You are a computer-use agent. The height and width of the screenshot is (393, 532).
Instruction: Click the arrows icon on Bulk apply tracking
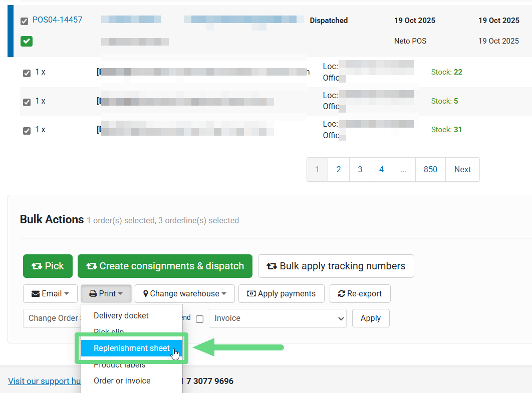pos(272,266)
